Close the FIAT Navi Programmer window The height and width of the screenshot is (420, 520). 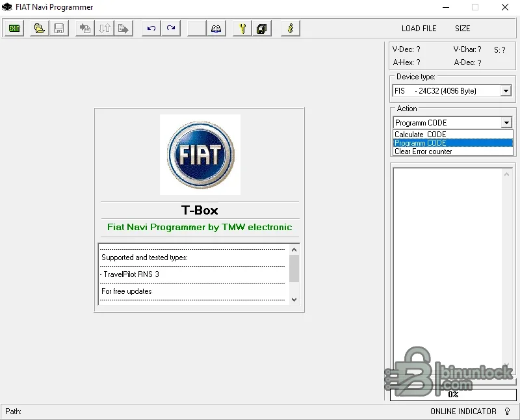click(505, 7)
